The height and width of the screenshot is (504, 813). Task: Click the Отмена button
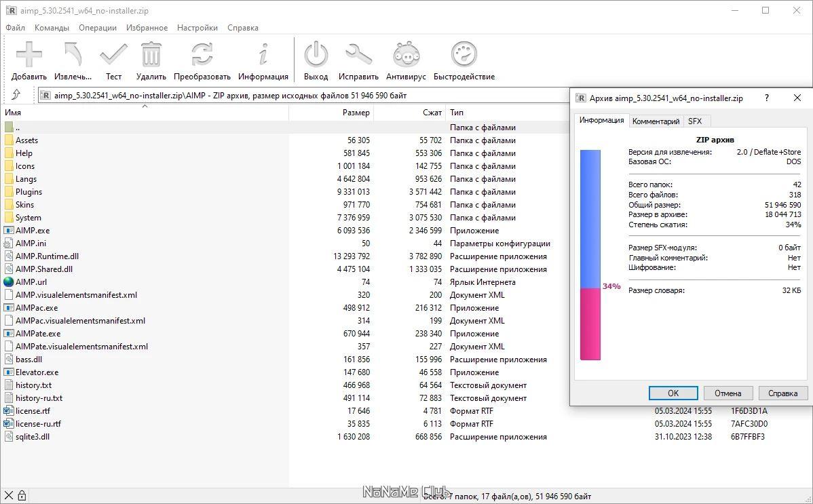click(728, 393)
